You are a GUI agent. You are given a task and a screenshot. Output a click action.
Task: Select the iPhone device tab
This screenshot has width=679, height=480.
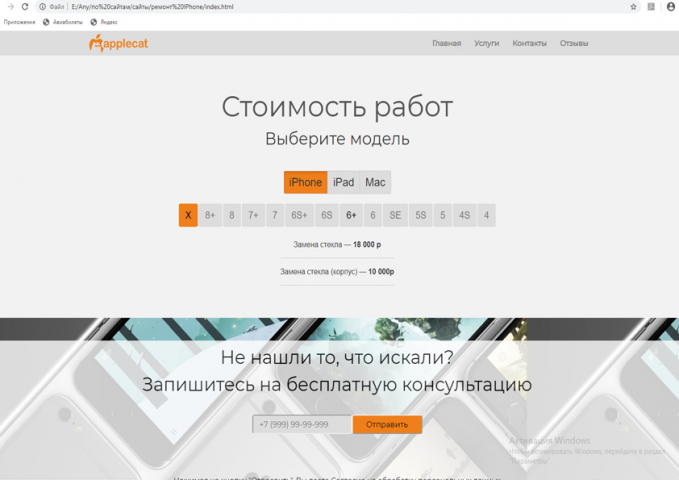click(x=305, y=182)
